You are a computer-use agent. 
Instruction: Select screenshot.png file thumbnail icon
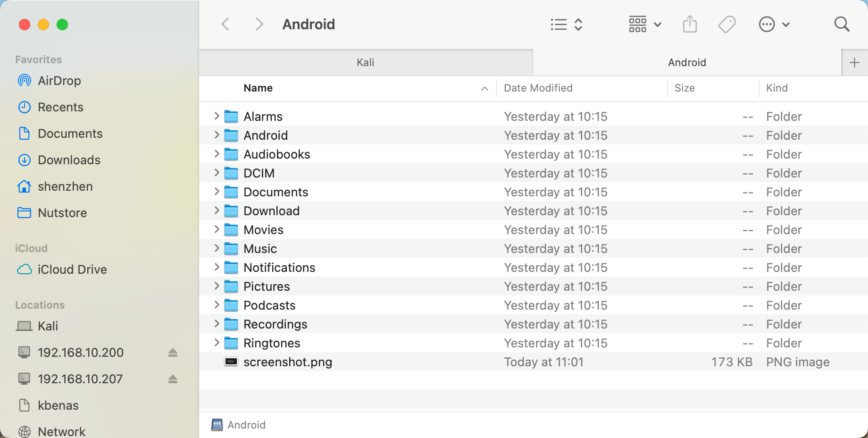coord(231,362)
